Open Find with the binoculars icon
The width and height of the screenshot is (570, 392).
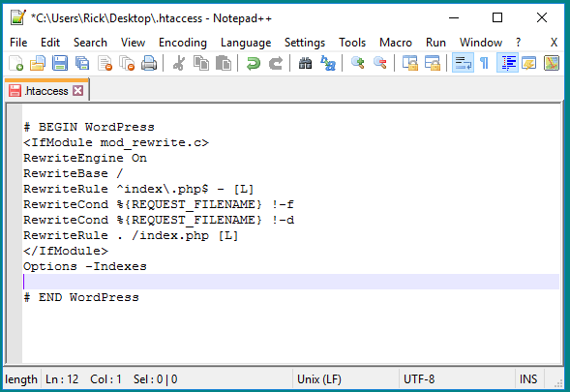point(306,63)
